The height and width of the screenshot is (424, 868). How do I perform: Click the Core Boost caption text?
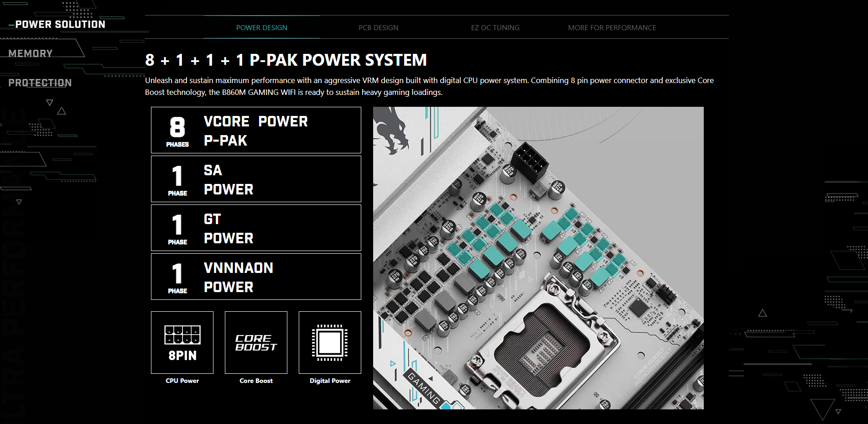point(256,381)
